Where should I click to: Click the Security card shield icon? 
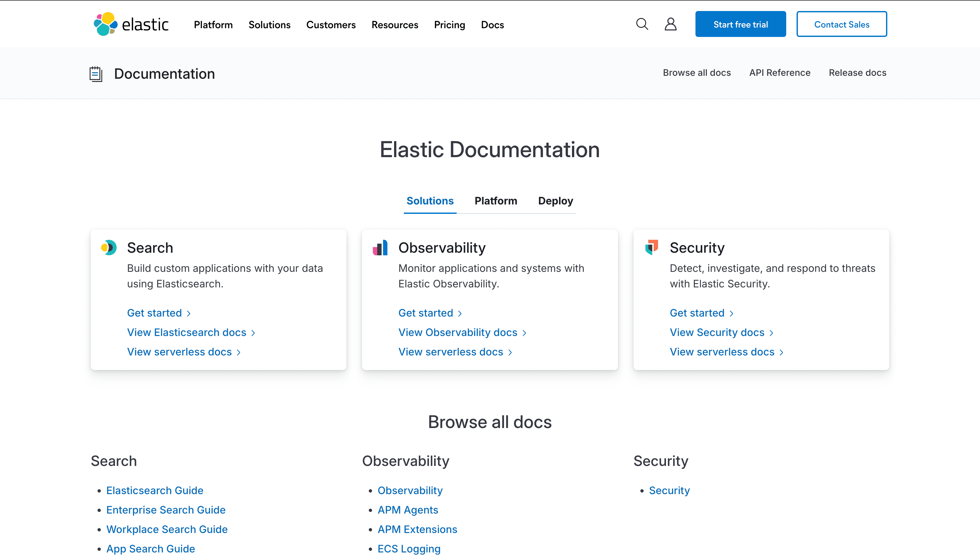652,248
